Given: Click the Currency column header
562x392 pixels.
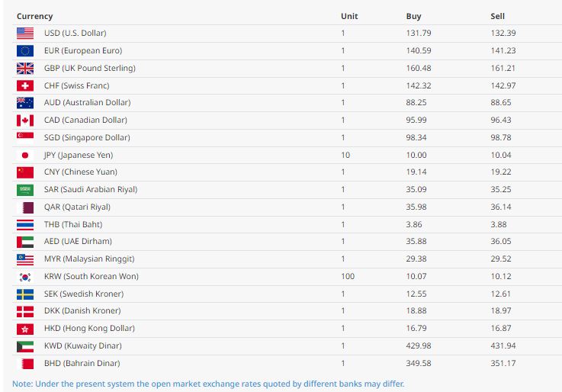Looking at the screenshot, I should tap(35, 16).
